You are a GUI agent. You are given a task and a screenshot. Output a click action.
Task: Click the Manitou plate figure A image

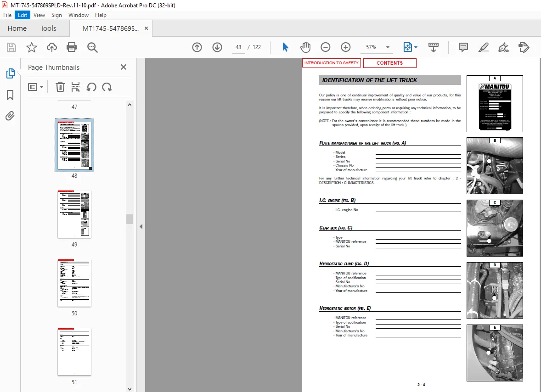point(495,104)
